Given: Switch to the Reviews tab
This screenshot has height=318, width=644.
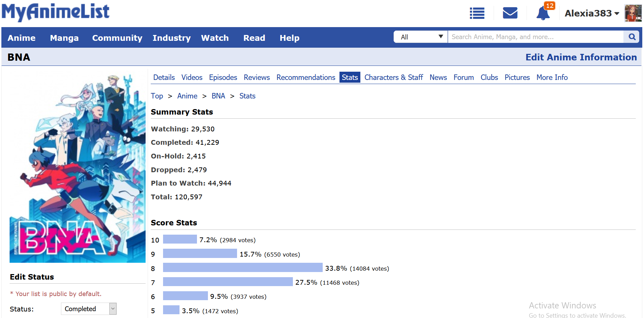Looking at the screenshot, I should tap(257, 77).
